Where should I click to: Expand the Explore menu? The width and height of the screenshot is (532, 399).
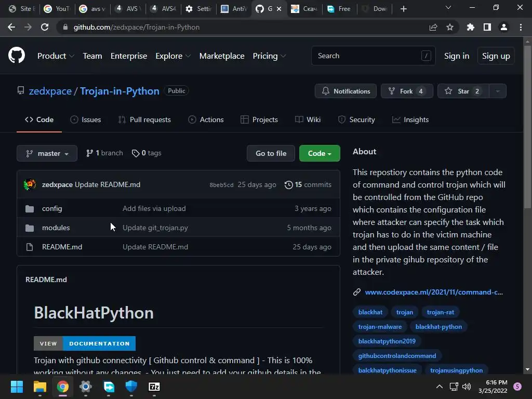[x=173, y=56]
